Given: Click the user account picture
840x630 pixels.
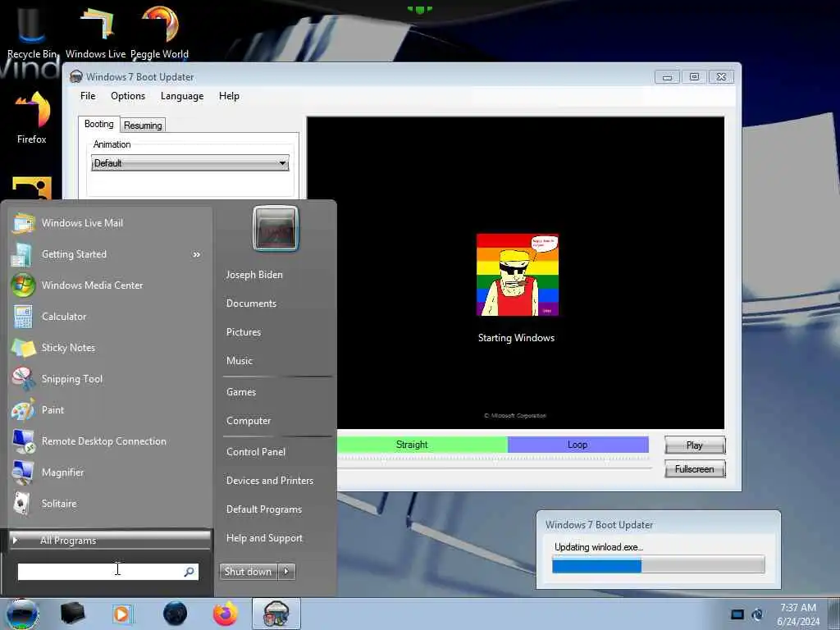Looking at the screenshot, I should tap(276, 228).
